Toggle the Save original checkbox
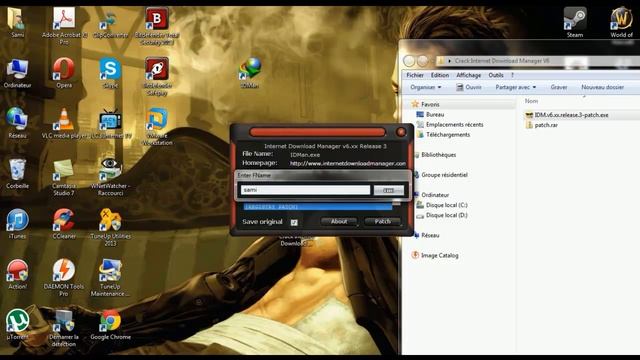This screenshot has height=360, width=640. [294, 222]
